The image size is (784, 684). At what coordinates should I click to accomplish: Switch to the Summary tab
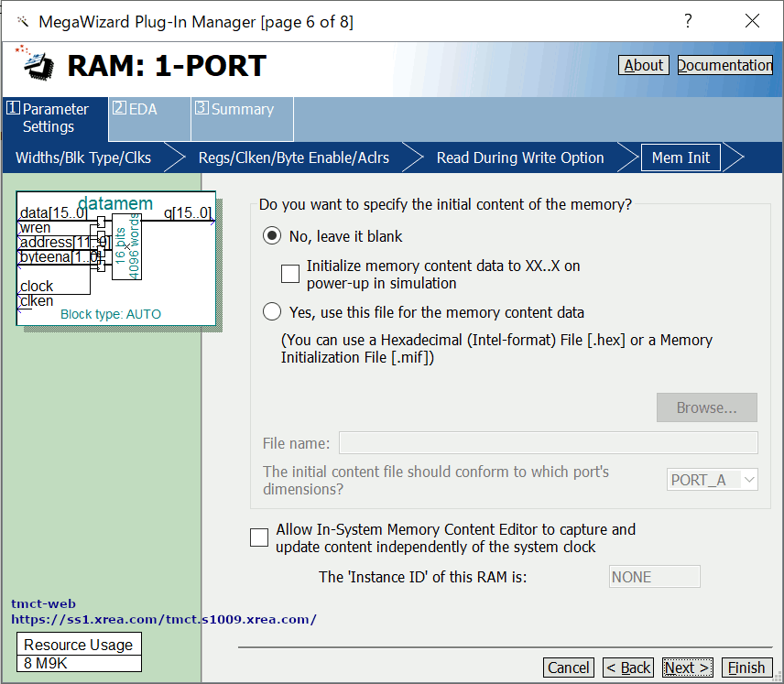242,119
